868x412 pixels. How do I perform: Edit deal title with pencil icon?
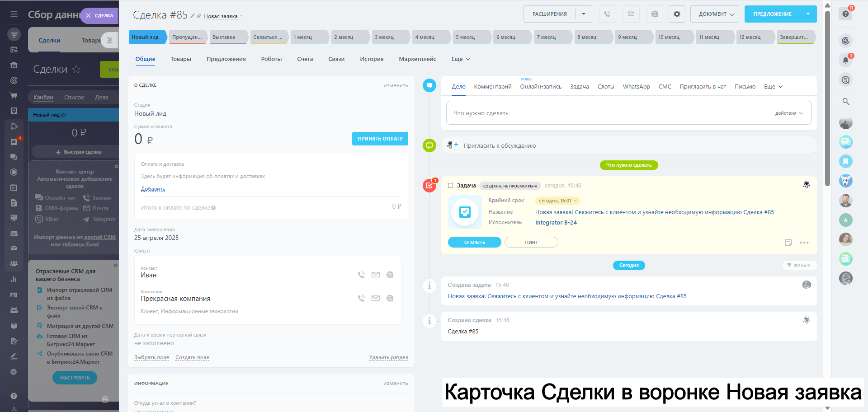coord(192,16)
